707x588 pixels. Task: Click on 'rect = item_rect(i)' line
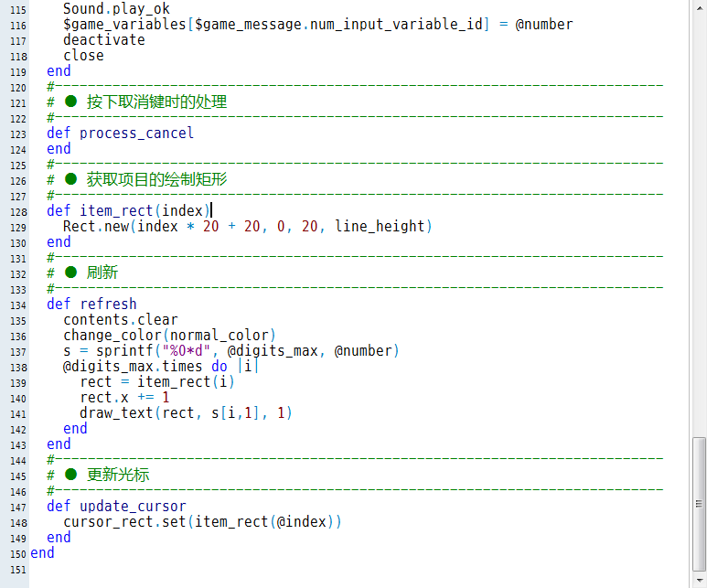click(x=157, y=382)
